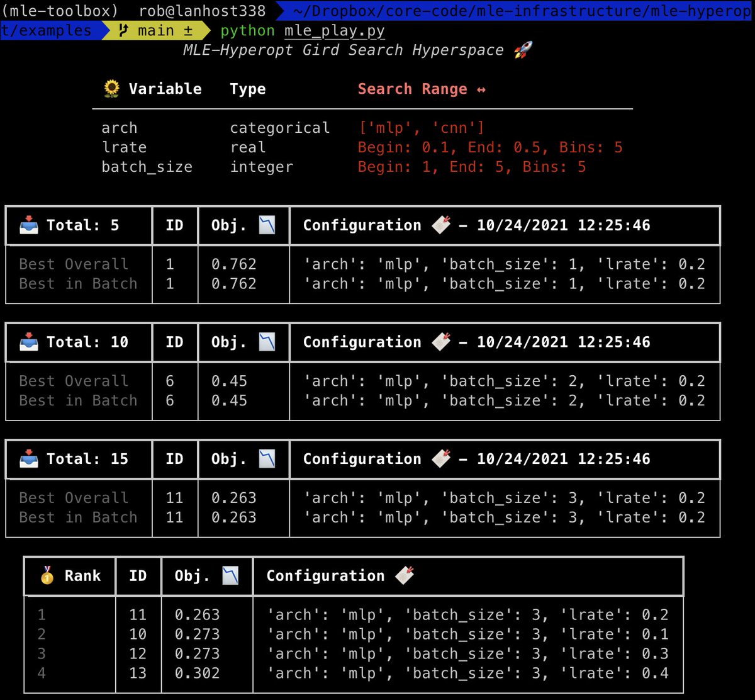Click the 'Total: 10' header text

(x=87, y=342)
